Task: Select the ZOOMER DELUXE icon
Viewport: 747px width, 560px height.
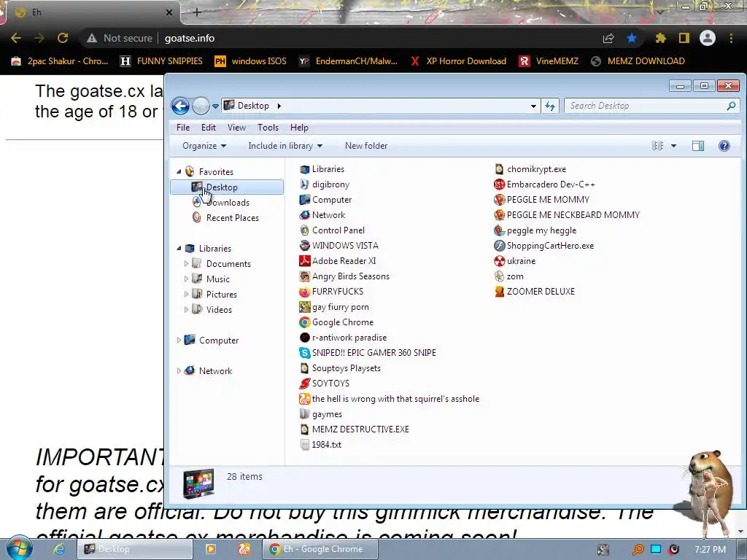Action: (499, 292)
